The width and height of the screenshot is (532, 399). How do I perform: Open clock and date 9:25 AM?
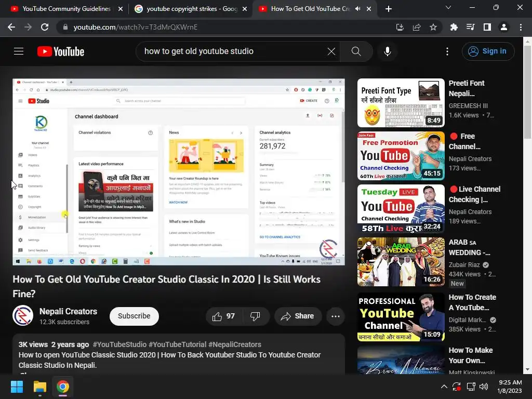pos(510,387)
